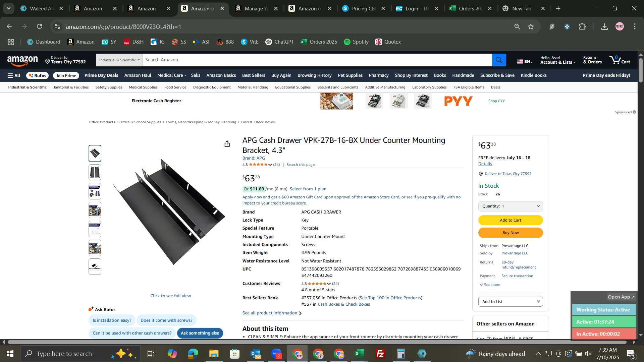Open Rufus assistant button

tap(37, 76)
